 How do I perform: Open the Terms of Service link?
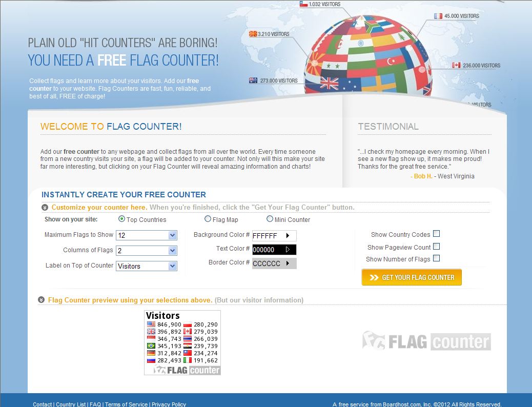pos(126,404)
